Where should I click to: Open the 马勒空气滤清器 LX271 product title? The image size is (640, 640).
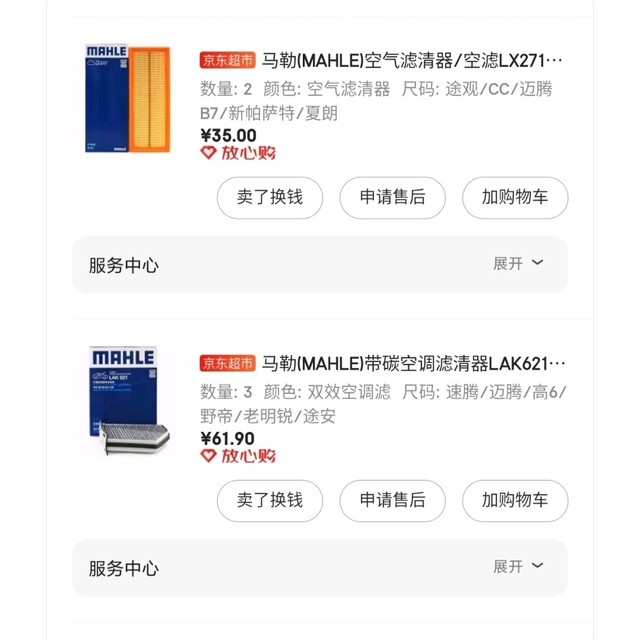point(412,61)
